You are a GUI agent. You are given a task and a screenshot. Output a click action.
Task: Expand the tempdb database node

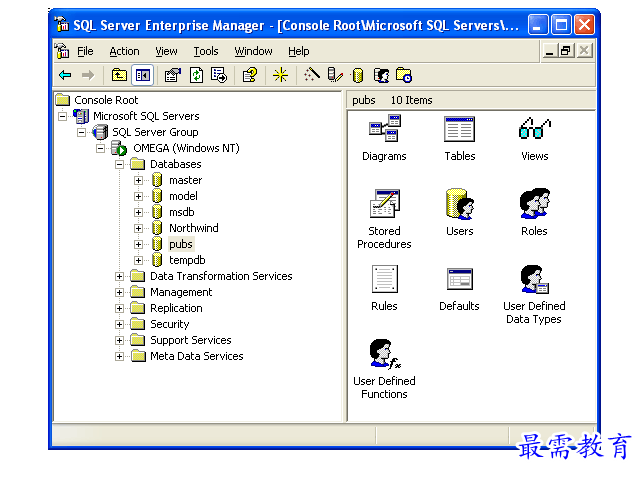(x=138, y=260)
